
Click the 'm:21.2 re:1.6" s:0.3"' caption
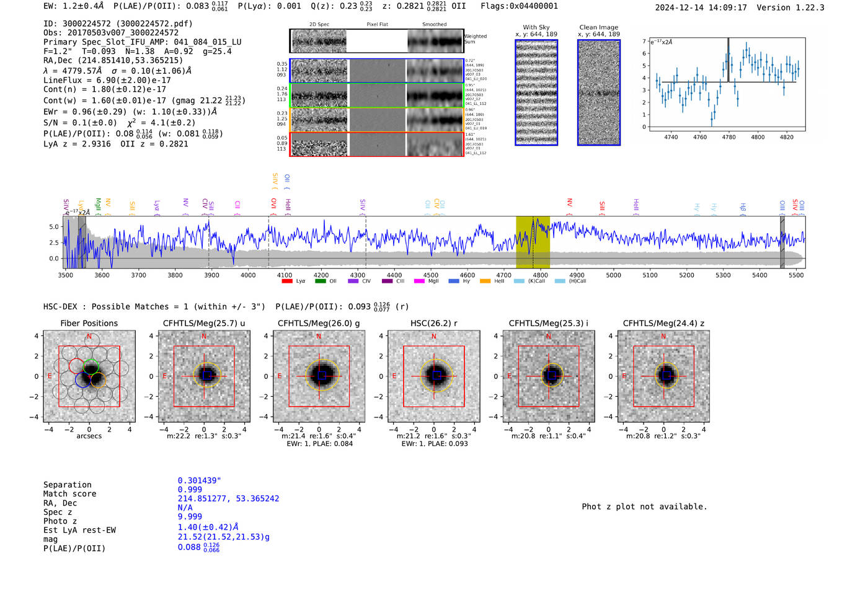click(434, 436)
